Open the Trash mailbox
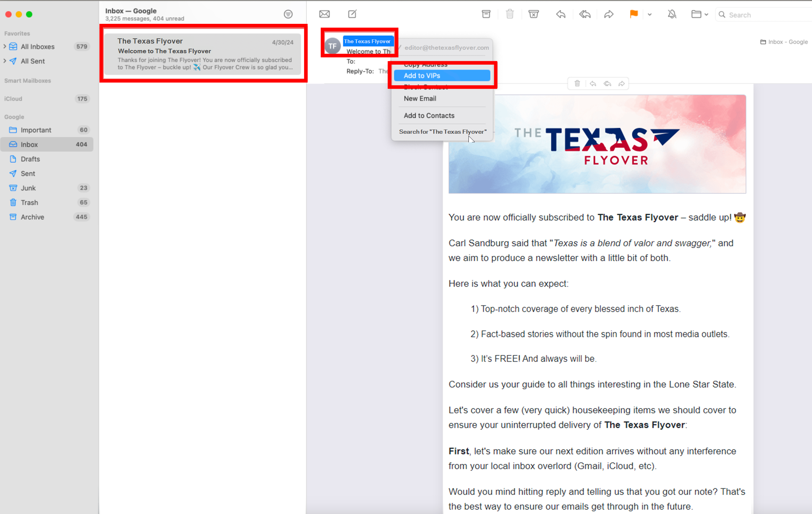Viewport: 812px width, 514px height. (x=47, y=202)
